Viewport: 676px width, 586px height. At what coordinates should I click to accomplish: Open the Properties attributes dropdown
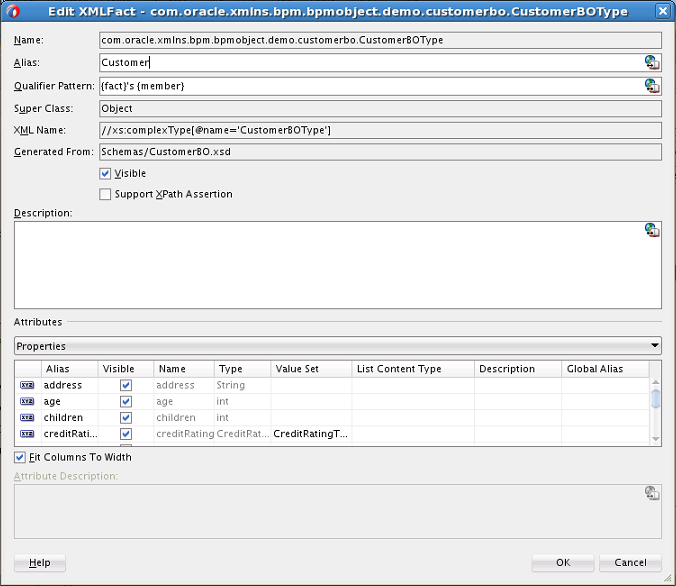point(338,346)
